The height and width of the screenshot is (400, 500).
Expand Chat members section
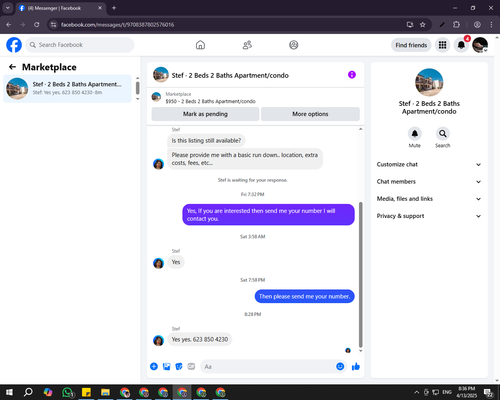point(429,182)
